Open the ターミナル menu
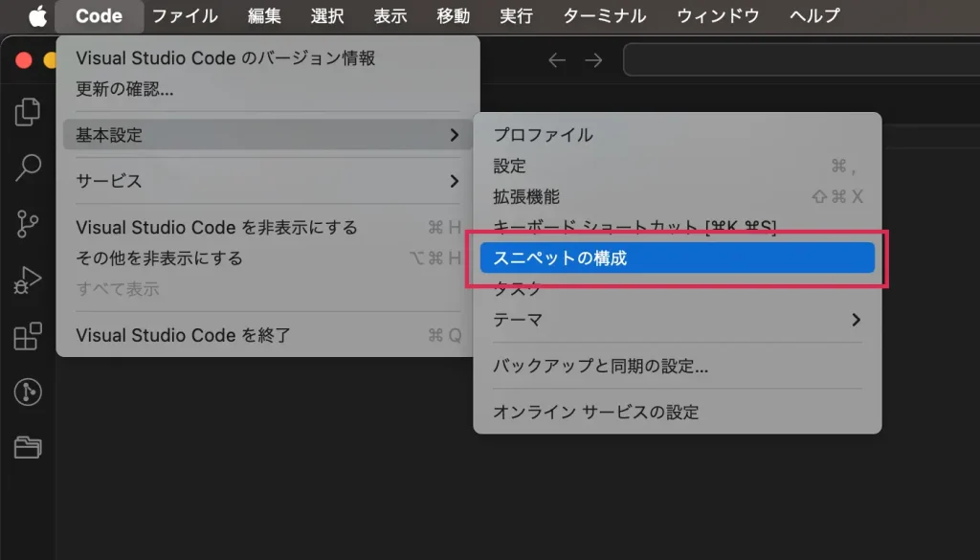Image resolution: width=980 pixels, height=560 pixels. pyautogui.click(x=605, y=15)
